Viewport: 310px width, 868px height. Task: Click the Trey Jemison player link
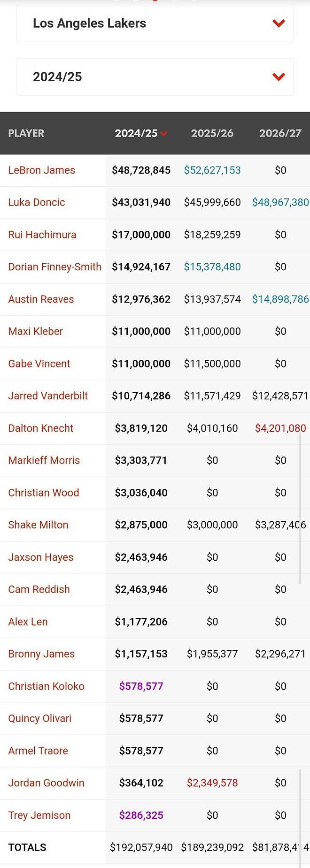coord(39,815)
